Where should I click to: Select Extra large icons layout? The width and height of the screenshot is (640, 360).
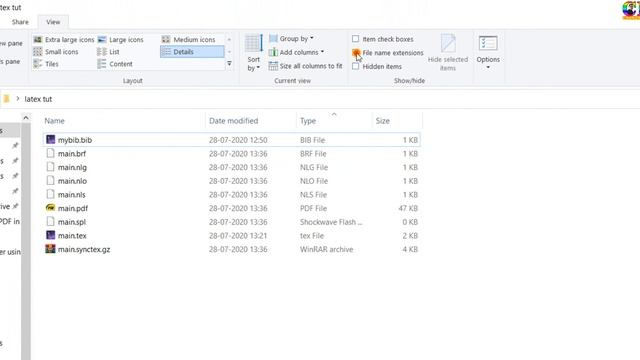pyautogui.click(x=64, y=40)
